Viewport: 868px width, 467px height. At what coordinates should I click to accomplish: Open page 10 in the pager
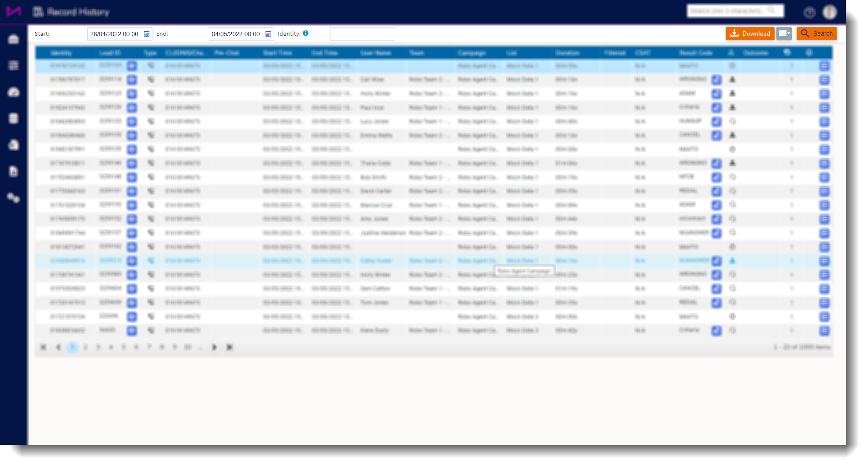pos(188,347)
